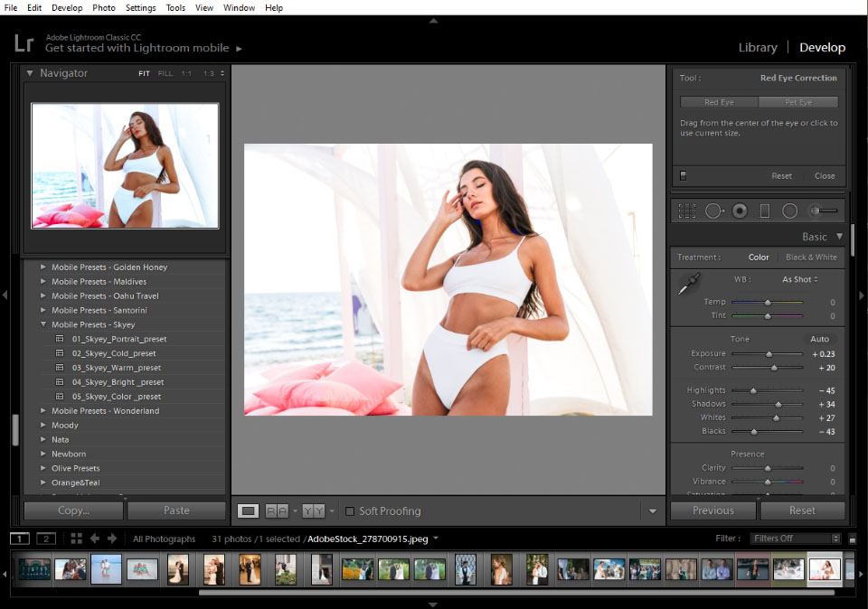The width and height of the screenshot is (868, 609).
Task: Enable the Soft Proofing checkbox
Action: 350,511
